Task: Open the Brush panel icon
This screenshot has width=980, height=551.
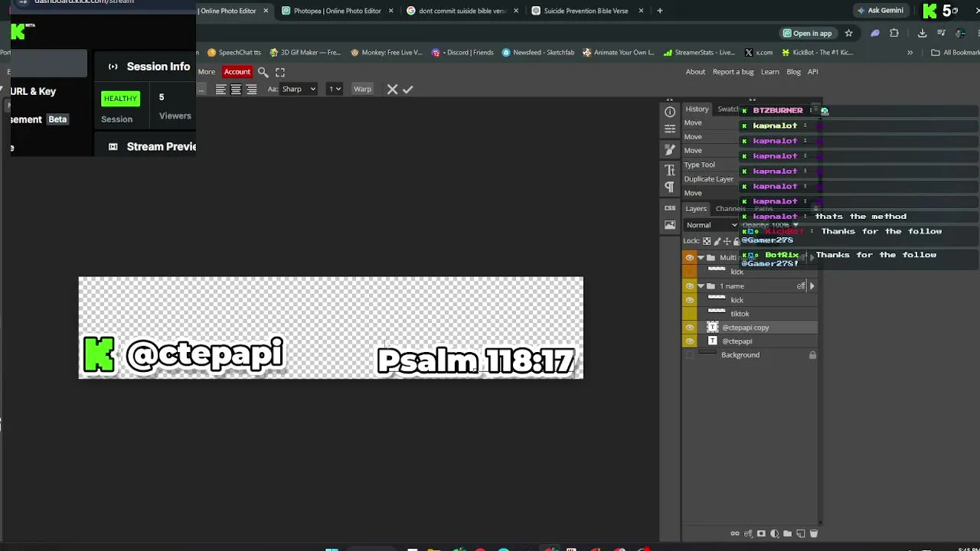Action: click(670, 150)
